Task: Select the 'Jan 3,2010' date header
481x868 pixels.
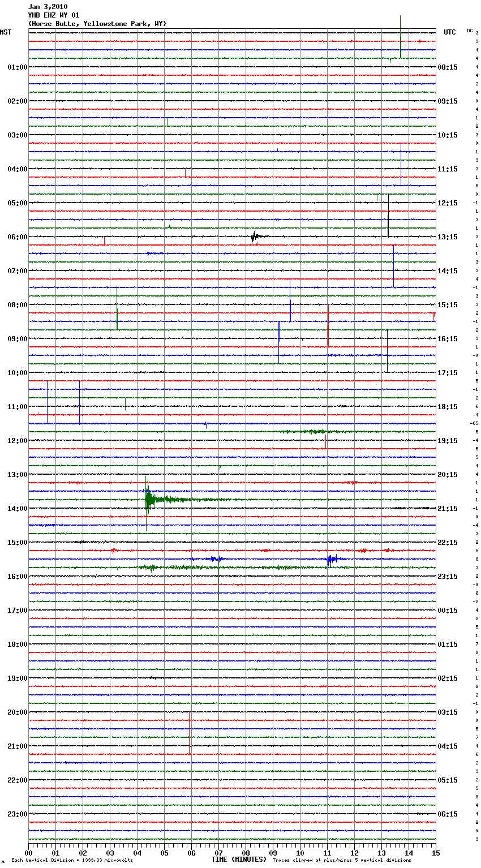Action: pos(48,7)
